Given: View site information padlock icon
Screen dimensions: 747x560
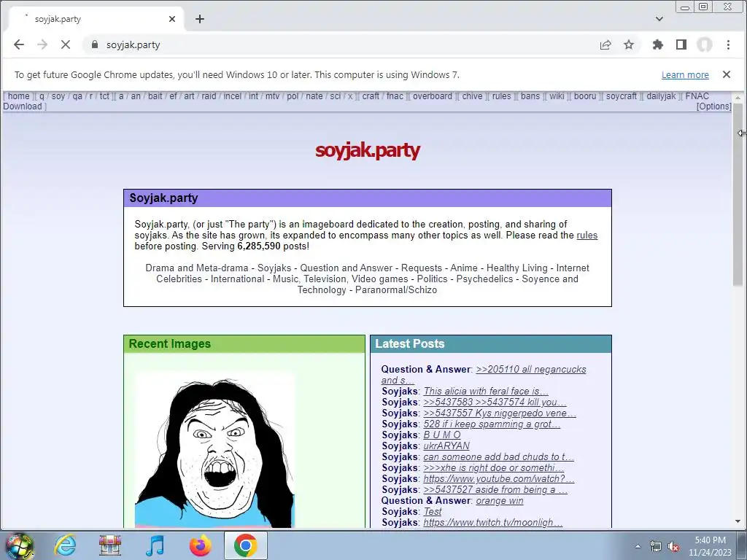Looking at the screenshot, I should coord(95,44).
